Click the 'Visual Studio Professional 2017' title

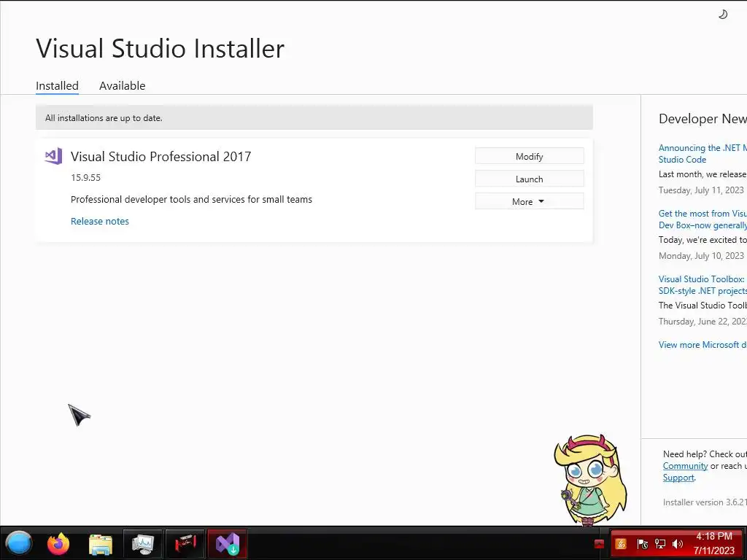(x=160, y=157)
